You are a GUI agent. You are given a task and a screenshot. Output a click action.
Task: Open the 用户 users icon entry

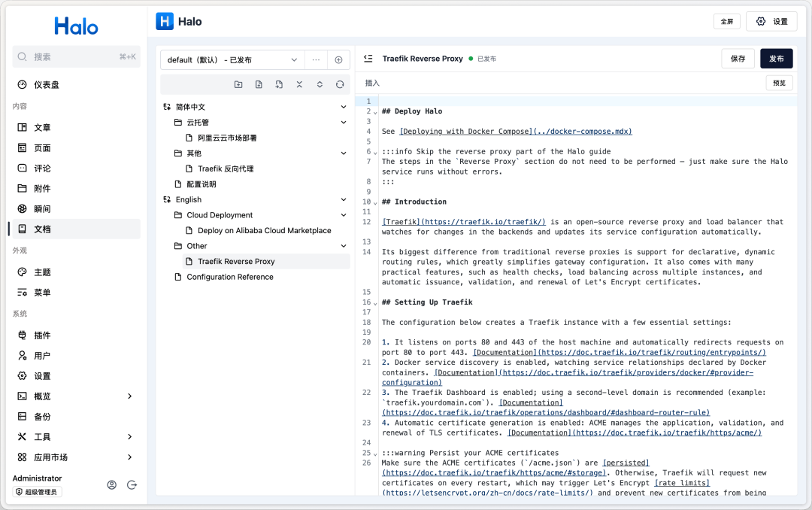(22, 356)
